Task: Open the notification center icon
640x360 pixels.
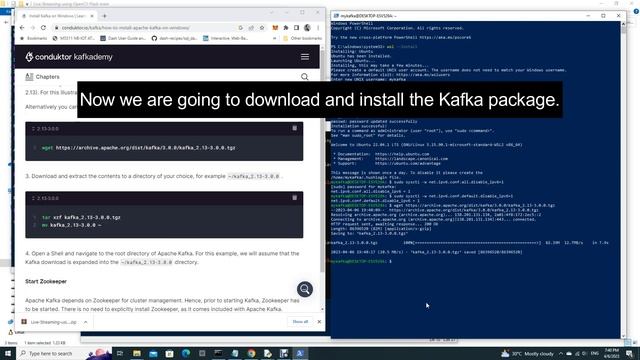Action: (629, 353)
